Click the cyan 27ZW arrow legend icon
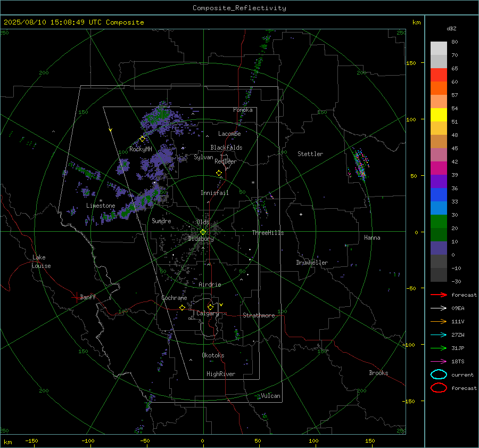Viewport: 479px width, 448px height. coord(439,335)
